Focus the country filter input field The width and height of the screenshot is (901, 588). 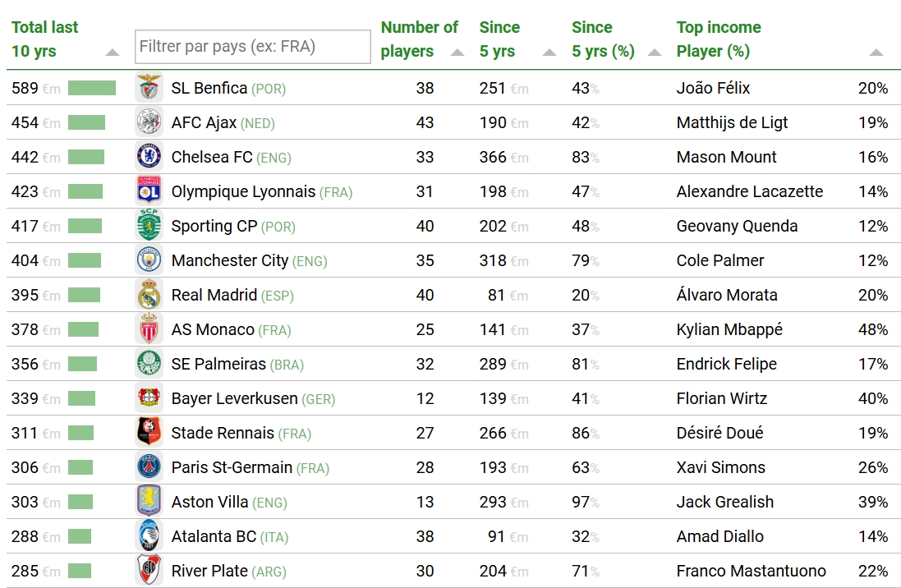(x=253, y=47)
